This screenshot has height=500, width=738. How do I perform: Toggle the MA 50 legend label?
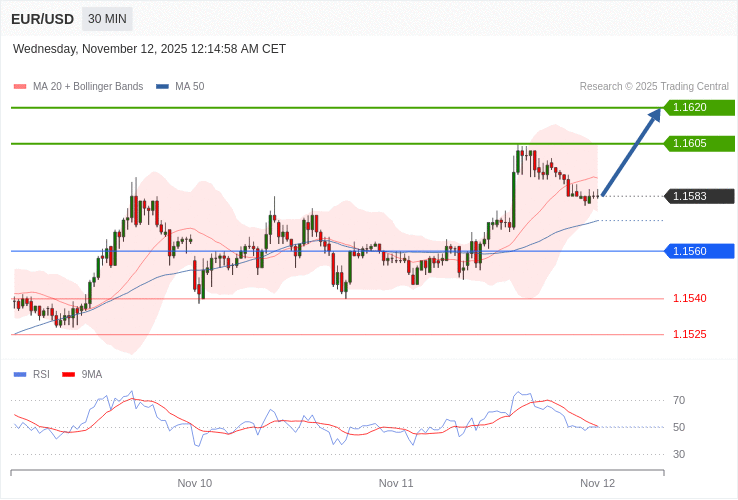(189, 87)
